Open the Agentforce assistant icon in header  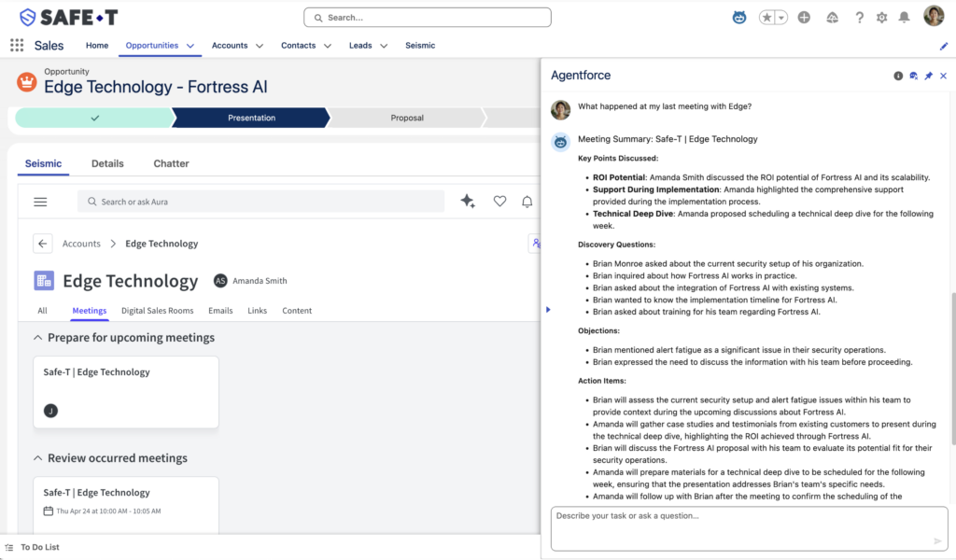click(739, 18)
